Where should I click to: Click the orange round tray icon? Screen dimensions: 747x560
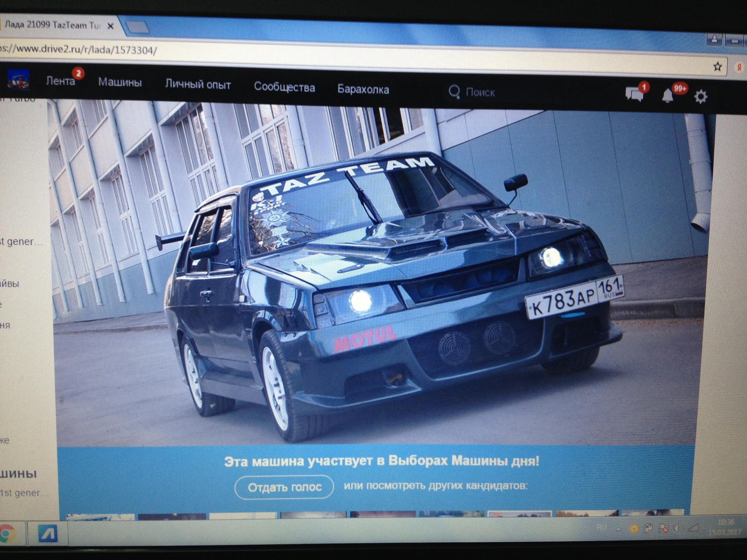(x=634, y=529)
